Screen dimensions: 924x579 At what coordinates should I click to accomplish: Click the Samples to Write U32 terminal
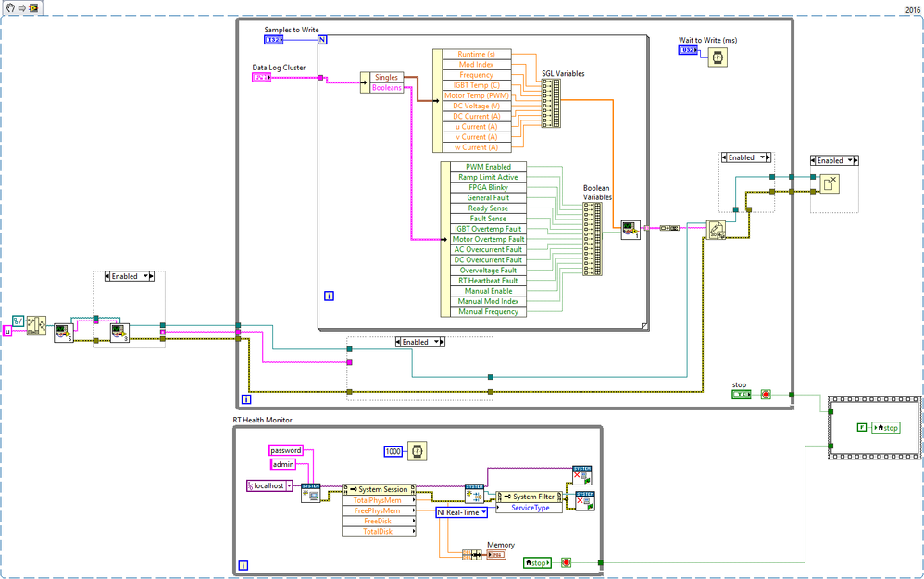click(x=273, y=40)
